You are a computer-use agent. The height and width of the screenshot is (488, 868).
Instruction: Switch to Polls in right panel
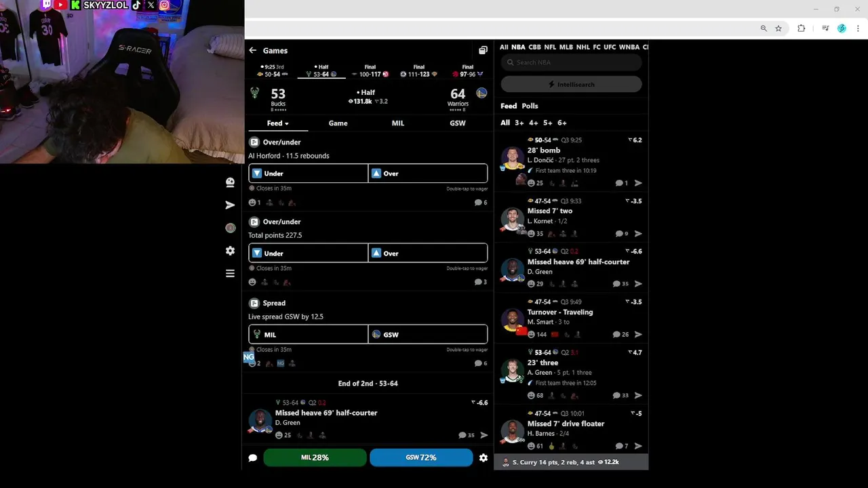(530, 106)
